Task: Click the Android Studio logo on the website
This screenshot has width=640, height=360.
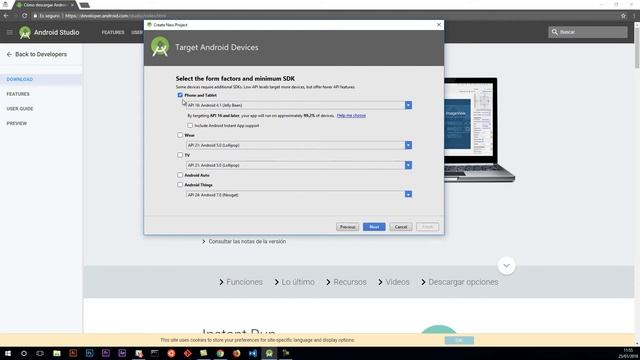Action: tap(25, 32)
